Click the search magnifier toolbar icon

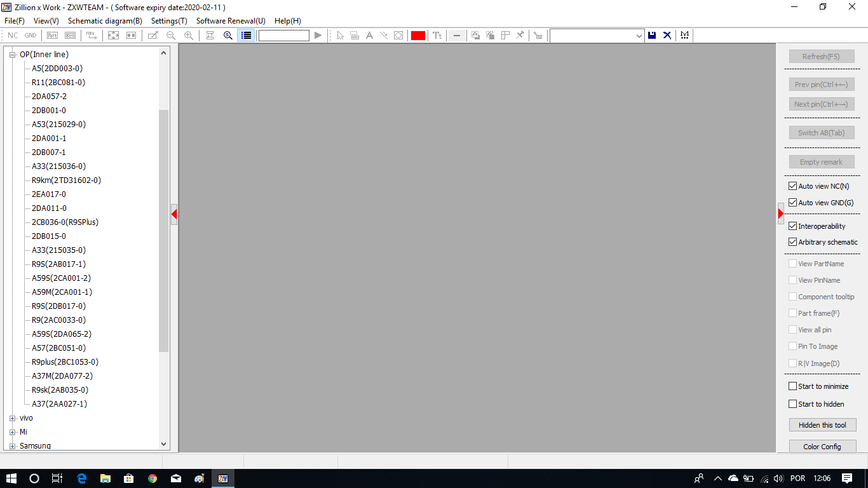228,36
